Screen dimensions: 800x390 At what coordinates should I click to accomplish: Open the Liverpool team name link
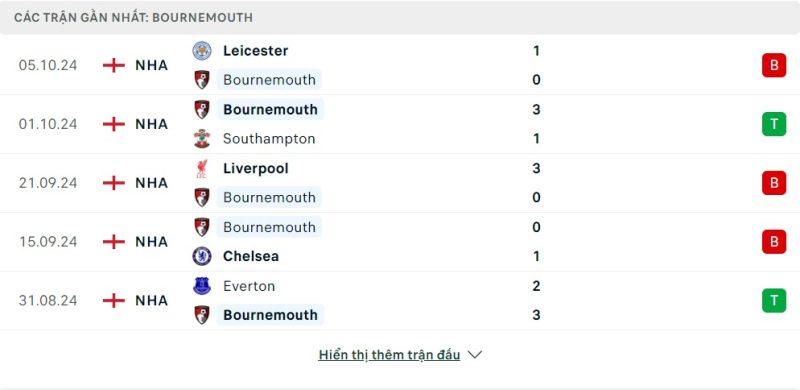tap(256, 168)
